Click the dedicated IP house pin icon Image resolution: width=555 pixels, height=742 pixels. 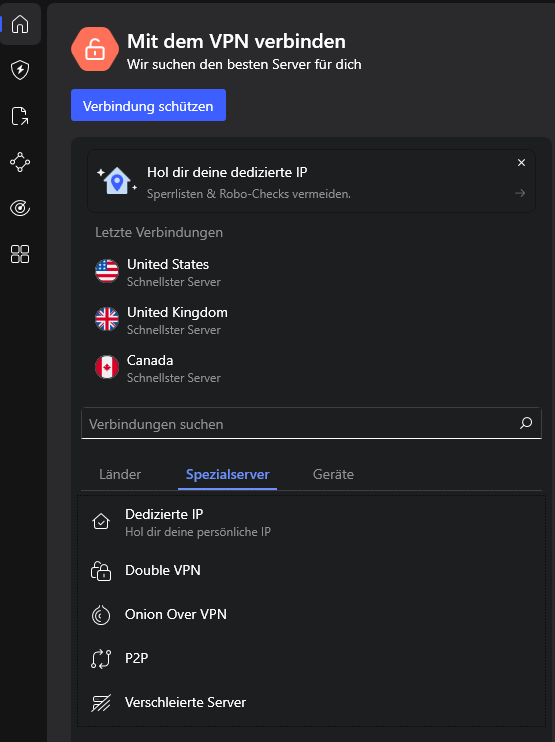tap(117, 181)
